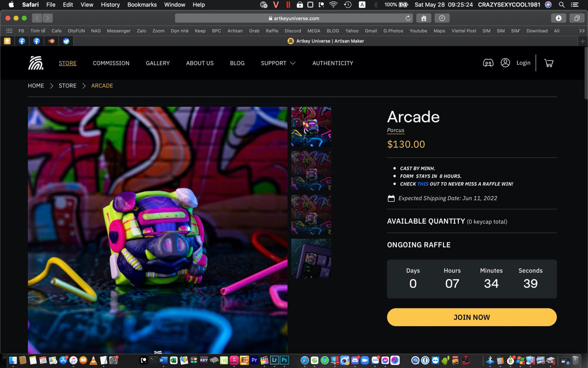Click the JOIN NOW button

472,317
